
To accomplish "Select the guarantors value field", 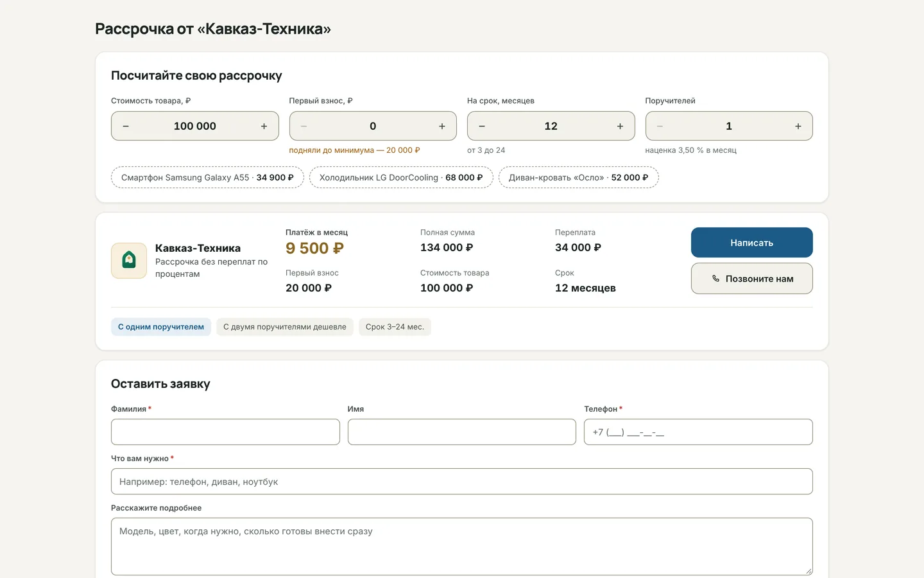I will [729, 127].
